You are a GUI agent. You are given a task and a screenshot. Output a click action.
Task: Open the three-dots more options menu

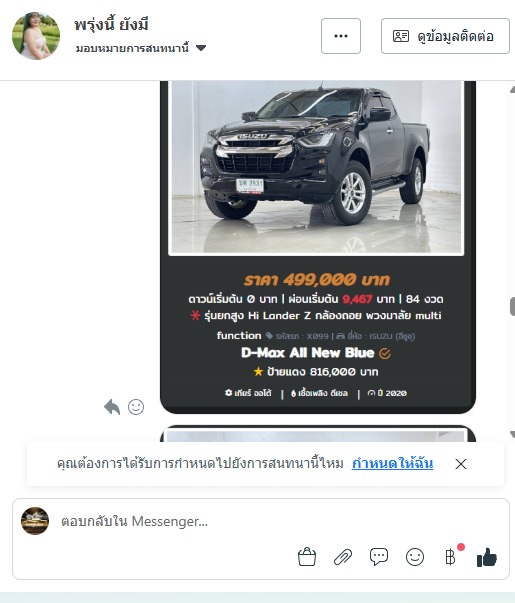(341, 36)
